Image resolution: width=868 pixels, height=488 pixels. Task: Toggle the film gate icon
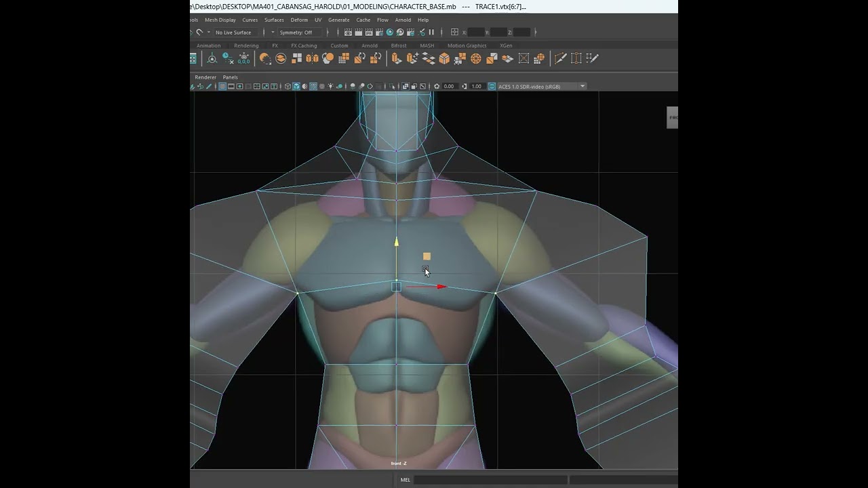(231, 86)
